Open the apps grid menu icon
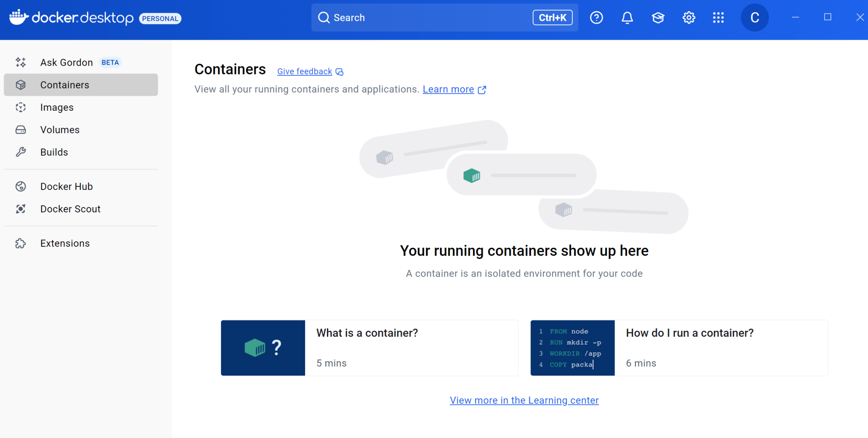This screenshot has width=868, height=438. pos(718,18)
